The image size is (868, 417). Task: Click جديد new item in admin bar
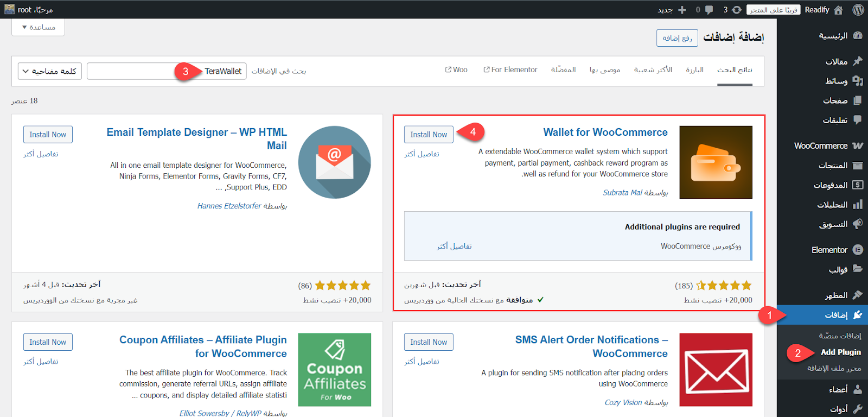coord(665,10)
